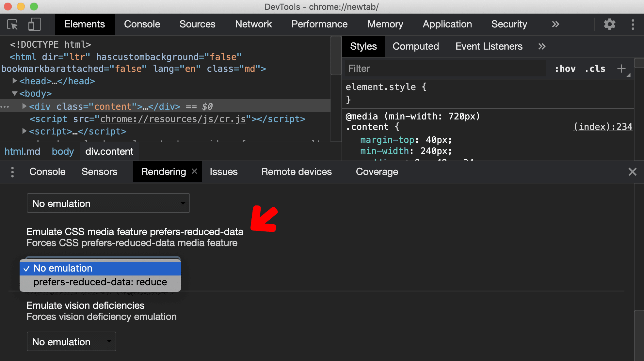644x361 pixels.
Task: Close the bottom drawer panel
Action: pos(633,171)
